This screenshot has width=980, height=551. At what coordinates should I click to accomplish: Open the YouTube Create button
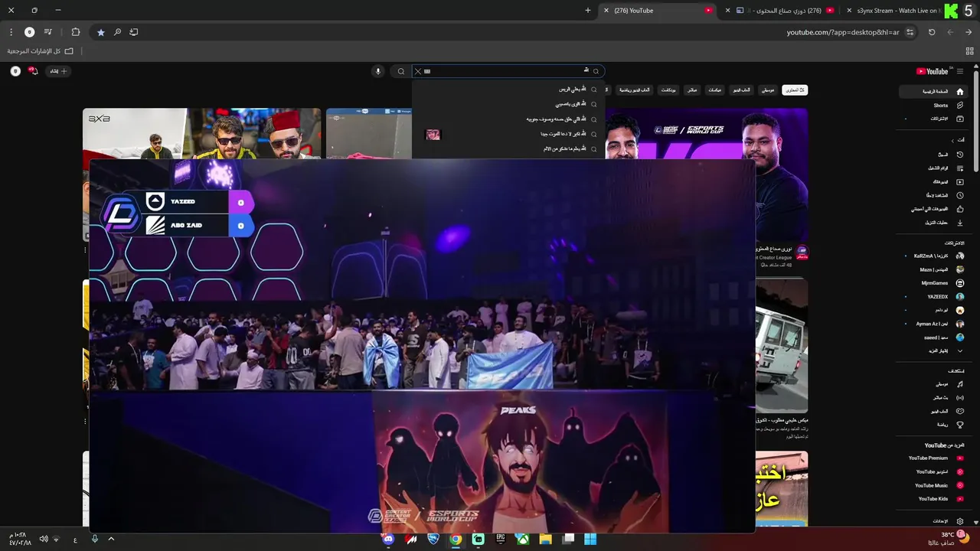tap(59, 71)
